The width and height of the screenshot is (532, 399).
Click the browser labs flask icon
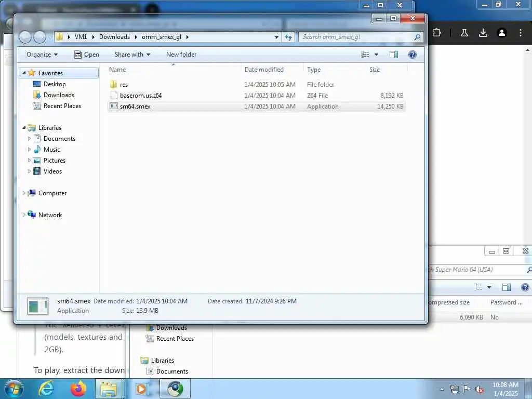[x=464, y=33]
